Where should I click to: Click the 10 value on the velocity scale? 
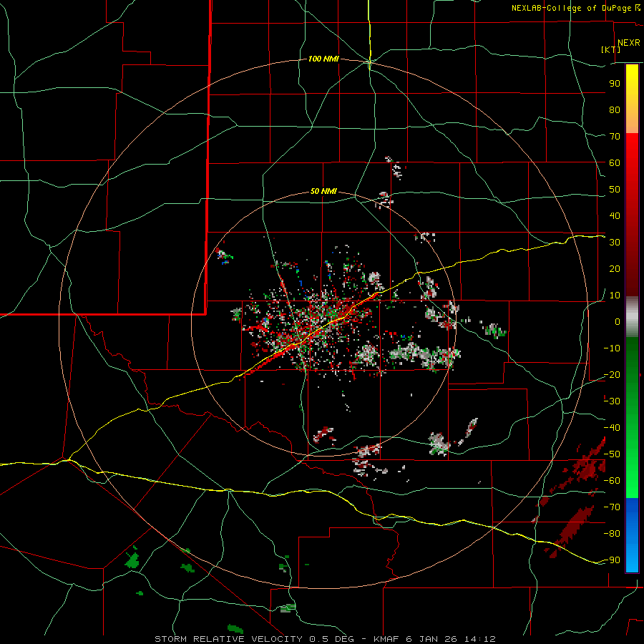pyautogui.click(x=615, y=296)
